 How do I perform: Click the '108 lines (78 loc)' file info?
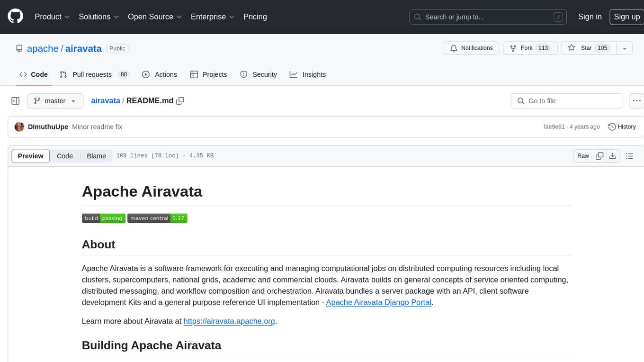coord(147,156)
